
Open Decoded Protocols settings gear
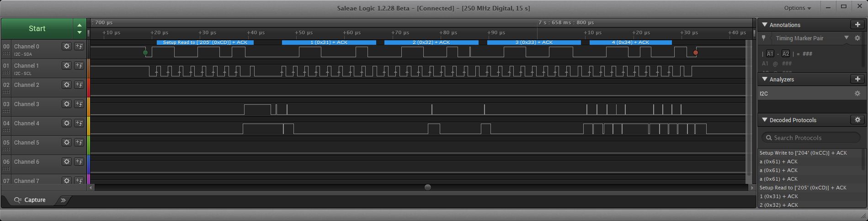click(x=857, y=120)
